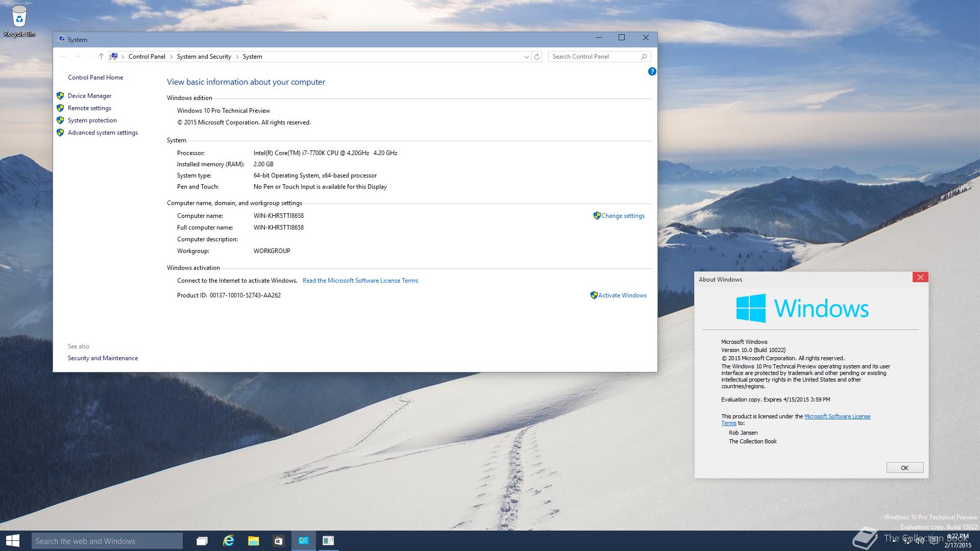Maximize the System window

[622, 37]
